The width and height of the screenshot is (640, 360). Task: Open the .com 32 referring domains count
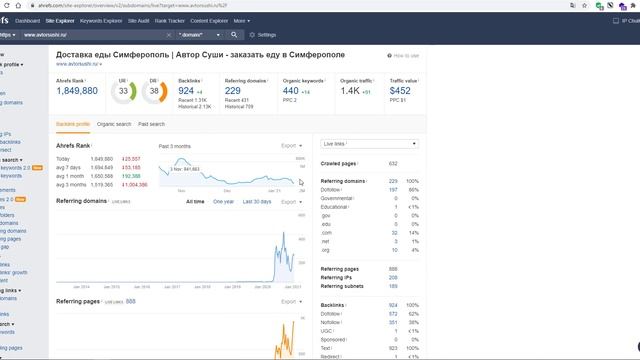coord(394,233)
